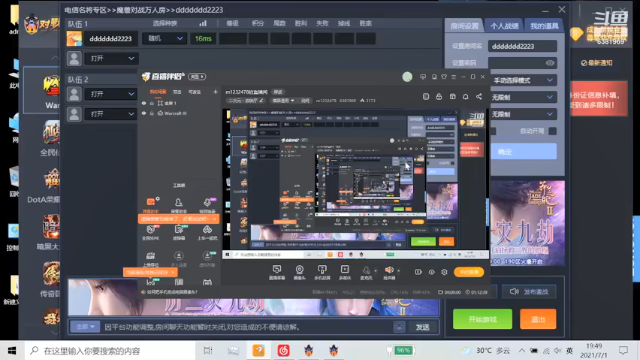This screenshot has width=640, height=360.
Task: Select the second scene tab in streaming companion
Action: (x=177, y=92)
